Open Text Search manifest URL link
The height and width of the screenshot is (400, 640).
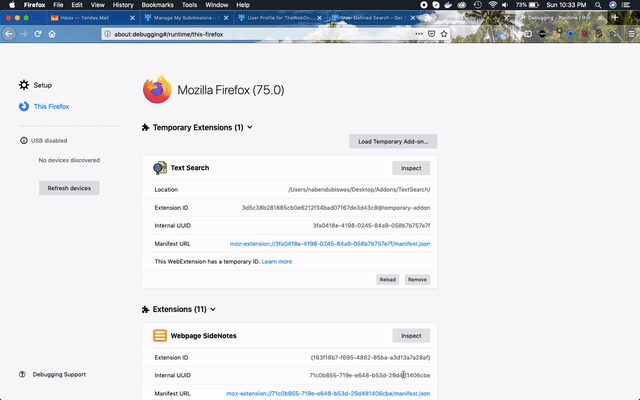[330, 244]
